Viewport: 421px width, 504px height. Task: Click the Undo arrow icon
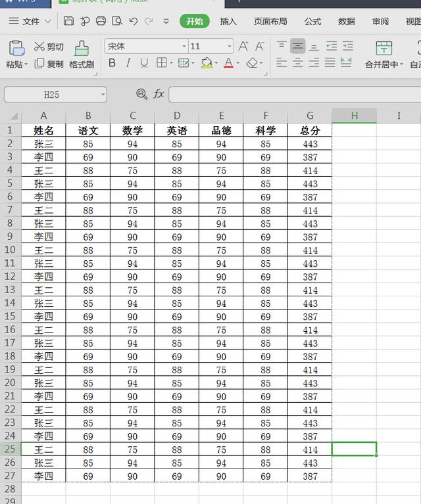(134, 21)
